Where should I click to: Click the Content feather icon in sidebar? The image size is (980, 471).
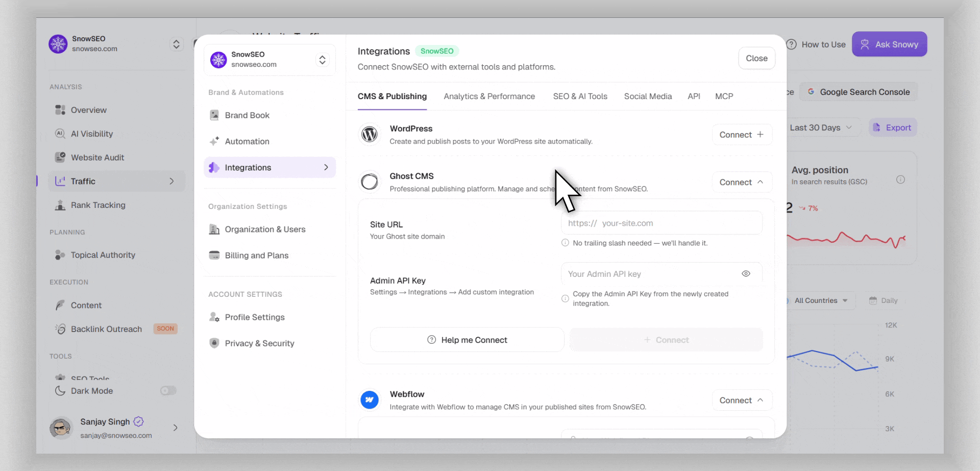pos(60,305)
